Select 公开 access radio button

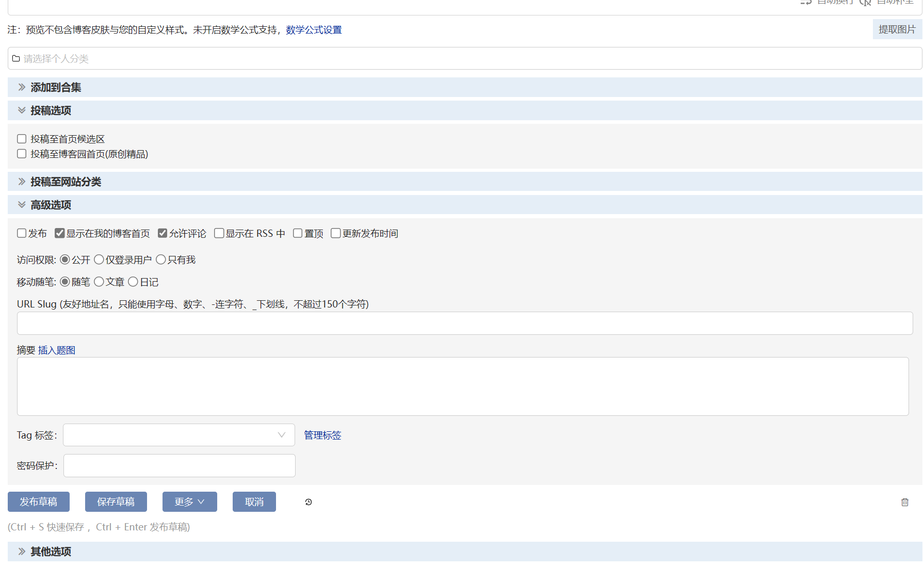(65, 260)
